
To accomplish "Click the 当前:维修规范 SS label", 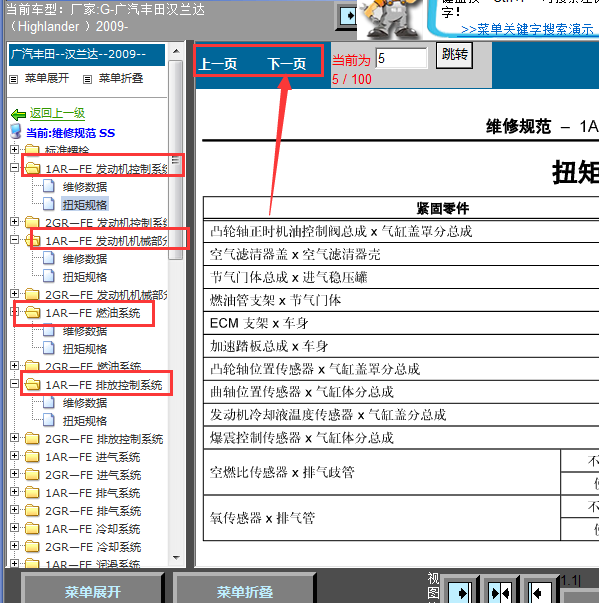I will tap(70, 133).
